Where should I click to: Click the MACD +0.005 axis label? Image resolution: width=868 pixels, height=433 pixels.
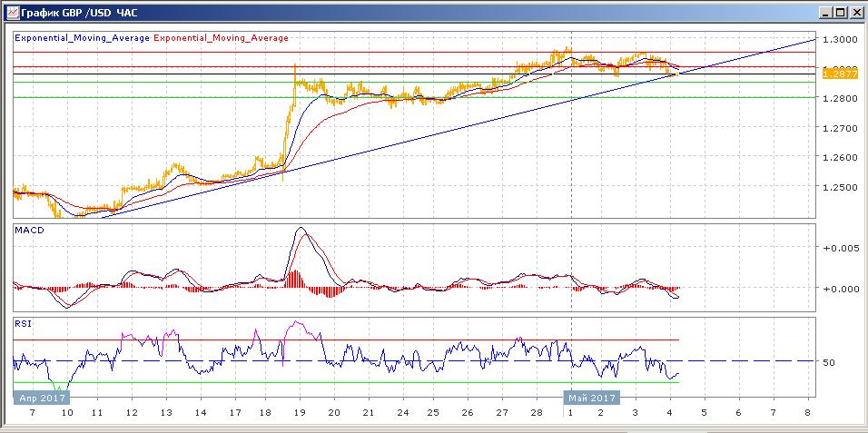837,247
